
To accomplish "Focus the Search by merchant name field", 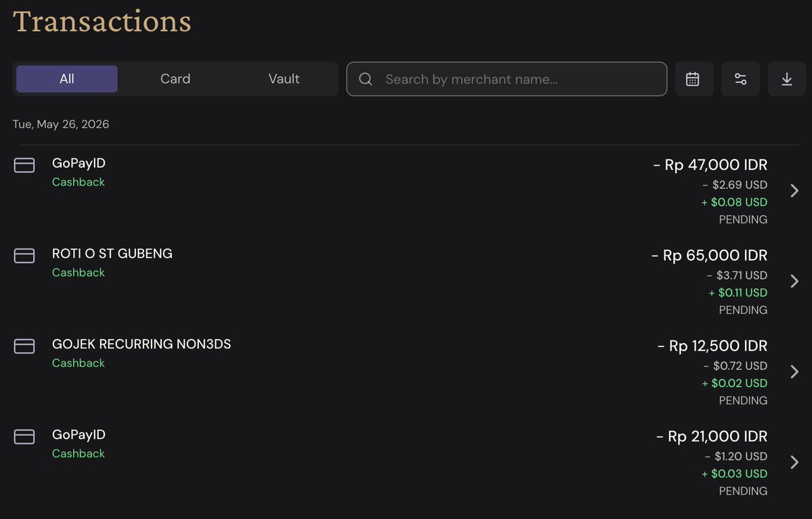I will tap(507, 79).
